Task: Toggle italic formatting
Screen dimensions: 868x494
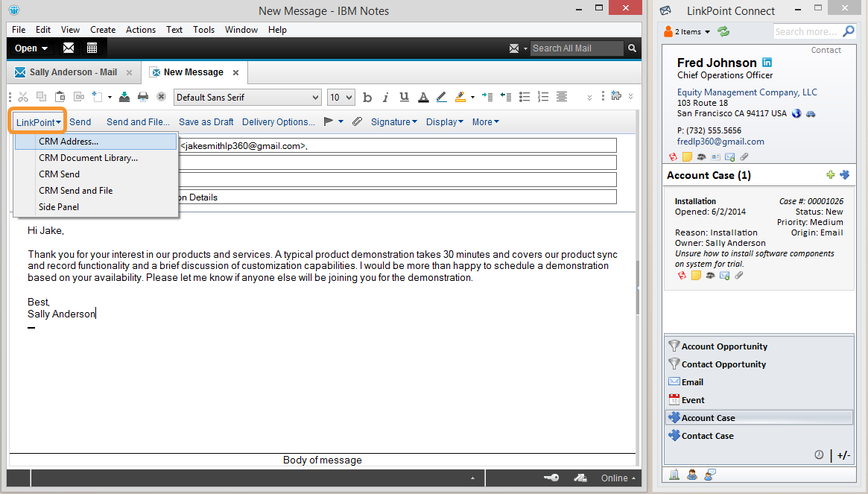Action: click(386, 98)
